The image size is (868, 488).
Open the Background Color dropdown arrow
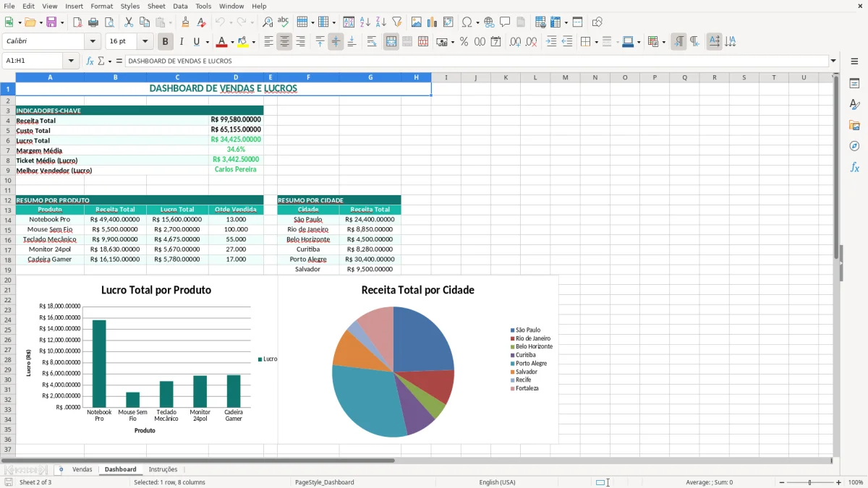253,42
